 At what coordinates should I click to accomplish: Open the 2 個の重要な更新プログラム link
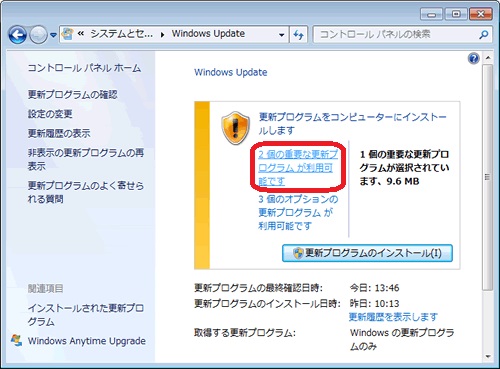(298, 168)
